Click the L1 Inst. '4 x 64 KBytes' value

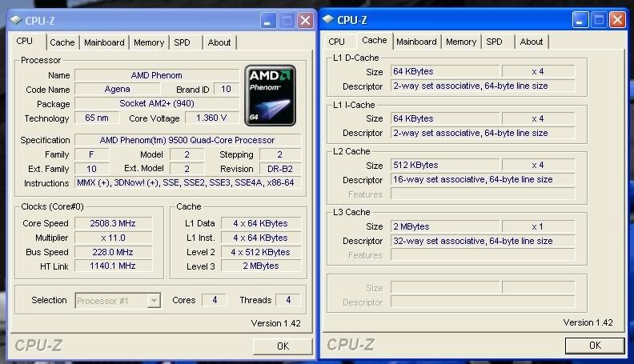point(261,238)
